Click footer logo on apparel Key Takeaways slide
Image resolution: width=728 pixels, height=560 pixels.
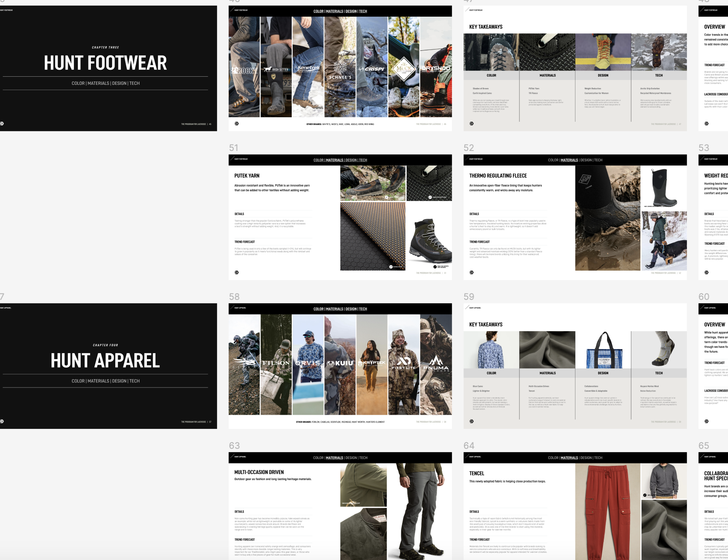472,421
